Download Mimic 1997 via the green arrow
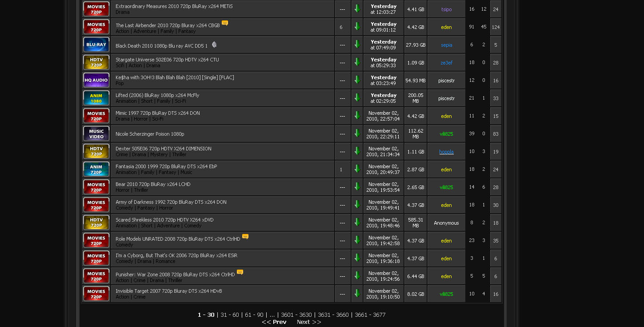644x327 pixels. 357,115
